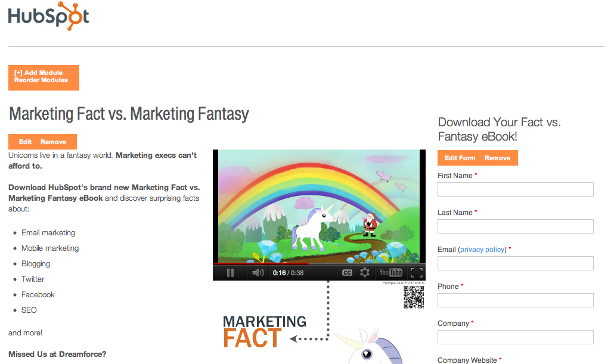Click the 'Mobile marketing' bullet item
This screenshot has width=614, height=364.
coord(50,248)
